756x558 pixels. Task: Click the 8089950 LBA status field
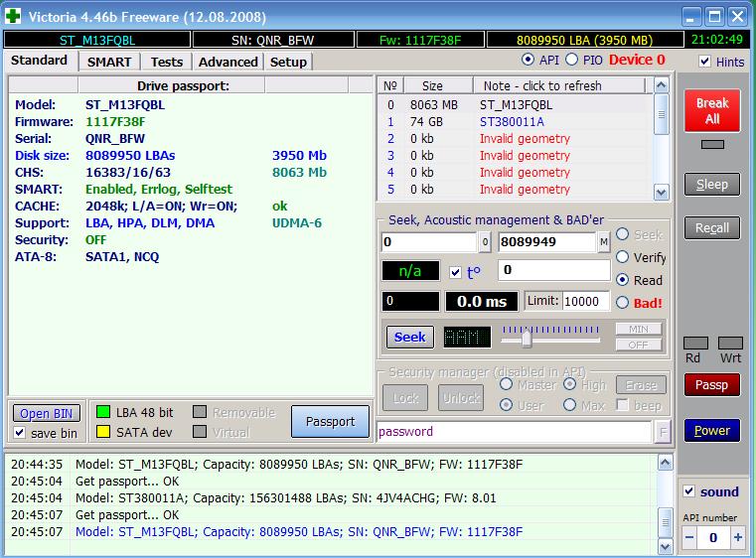(585, 40)
